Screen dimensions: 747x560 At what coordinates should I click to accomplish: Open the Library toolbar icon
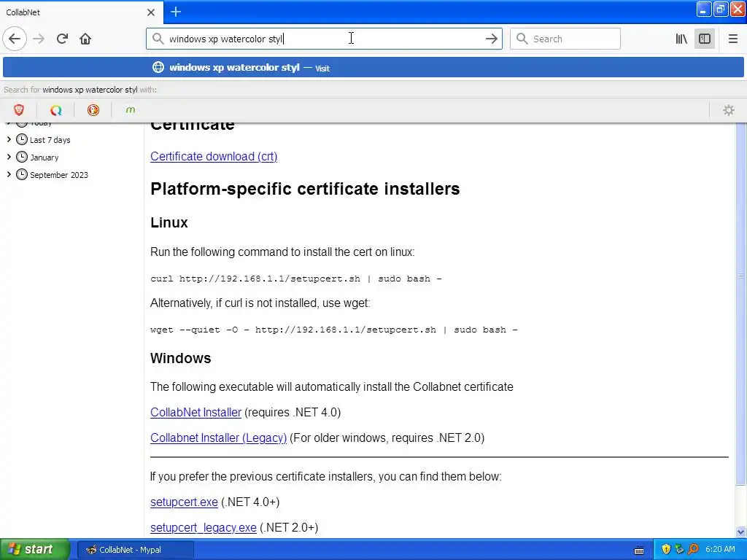pyautogui.click(x=681, y=39)
